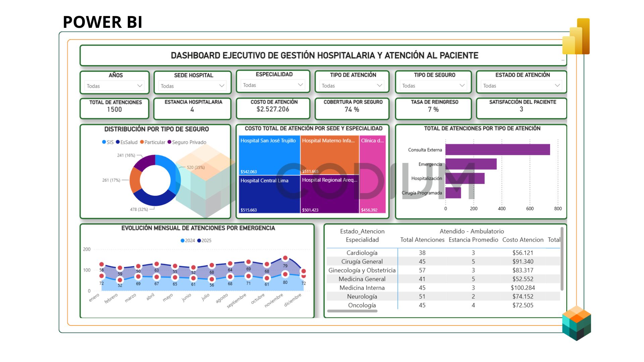The width and height of the screenshot is (644, 362).
Task: Click the dashboard title banner
Action: tap(324, 55)
